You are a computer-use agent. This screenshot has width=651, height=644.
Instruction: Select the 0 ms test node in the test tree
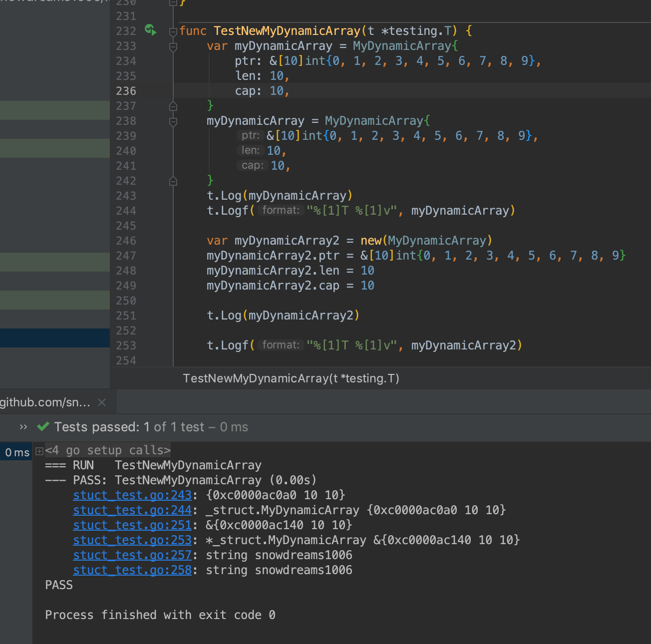tap(16, 452)
